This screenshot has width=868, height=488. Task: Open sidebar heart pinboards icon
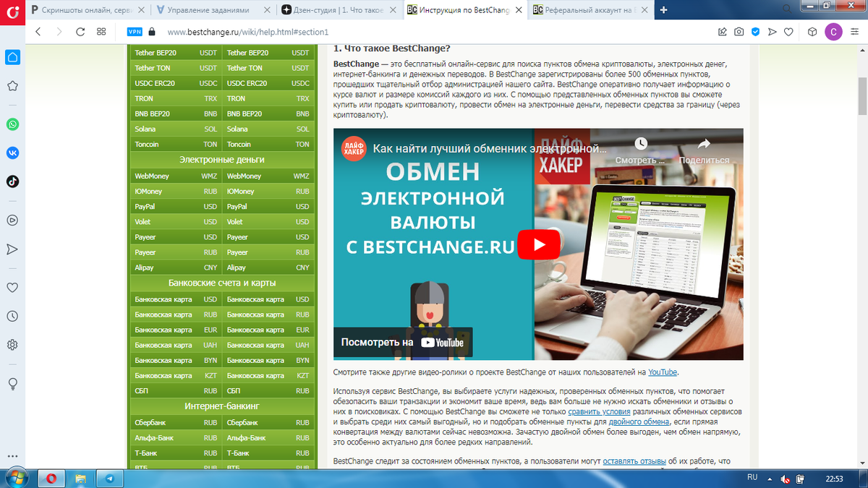coord(12,287)
